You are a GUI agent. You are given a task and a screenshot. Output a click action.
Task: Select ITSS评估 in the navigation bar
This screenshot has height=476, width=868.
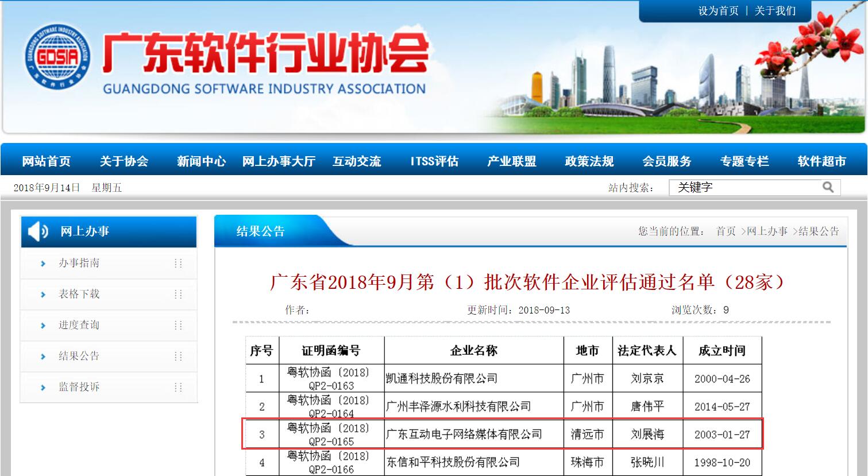(434, 161)
